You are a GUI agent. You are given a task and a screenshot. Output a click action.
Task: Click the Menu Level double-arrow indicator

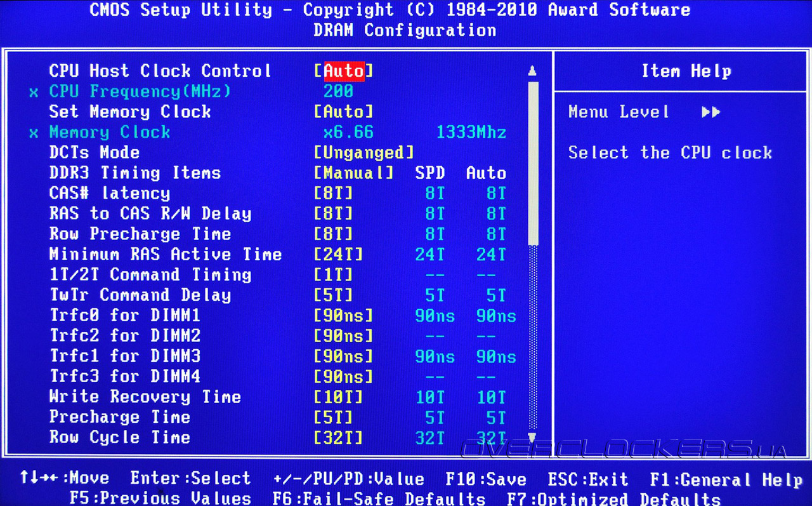711,112
